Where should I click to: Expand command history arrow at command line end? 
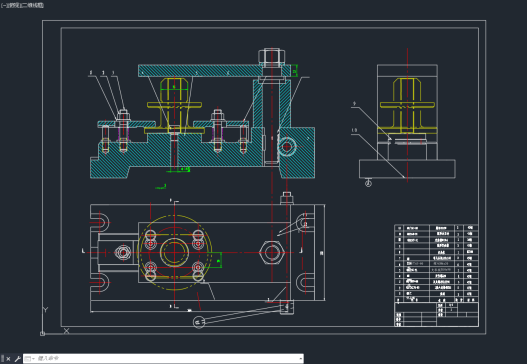pyautogui.click(x=300, y=359)
